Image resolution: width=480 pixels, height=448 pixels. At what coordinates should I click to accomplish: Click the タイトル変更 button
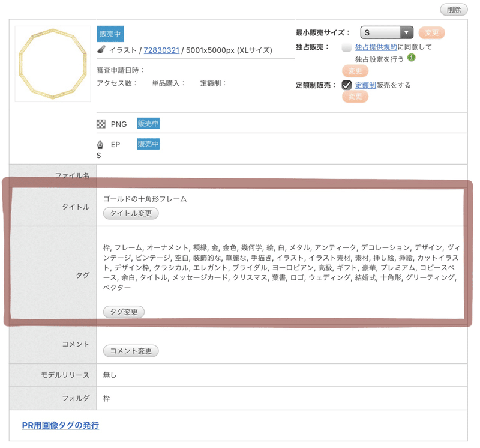[131, 213]
